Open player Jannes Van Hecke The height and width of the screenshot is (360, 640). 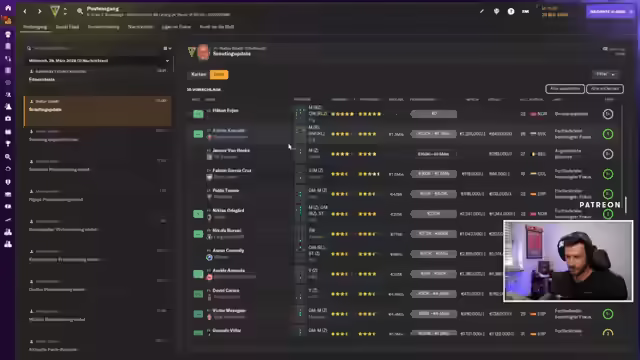(x=231, y=151)
